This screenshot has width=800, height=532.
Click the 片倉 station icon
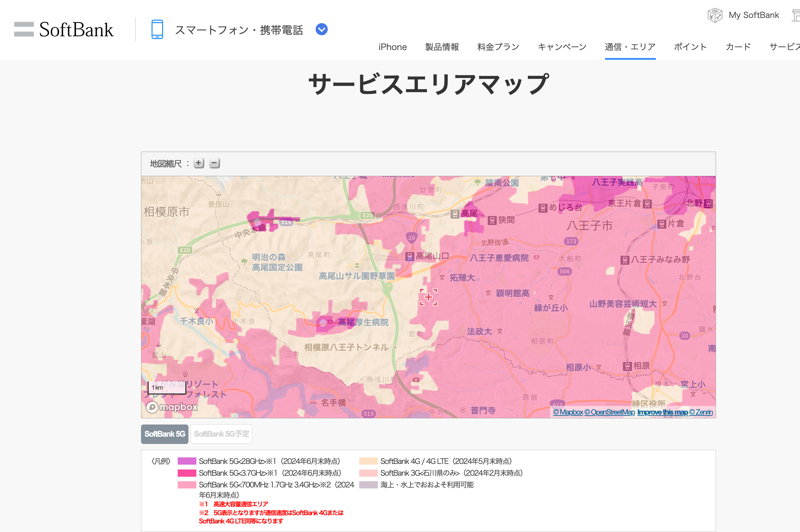click(x=662, y=224)
